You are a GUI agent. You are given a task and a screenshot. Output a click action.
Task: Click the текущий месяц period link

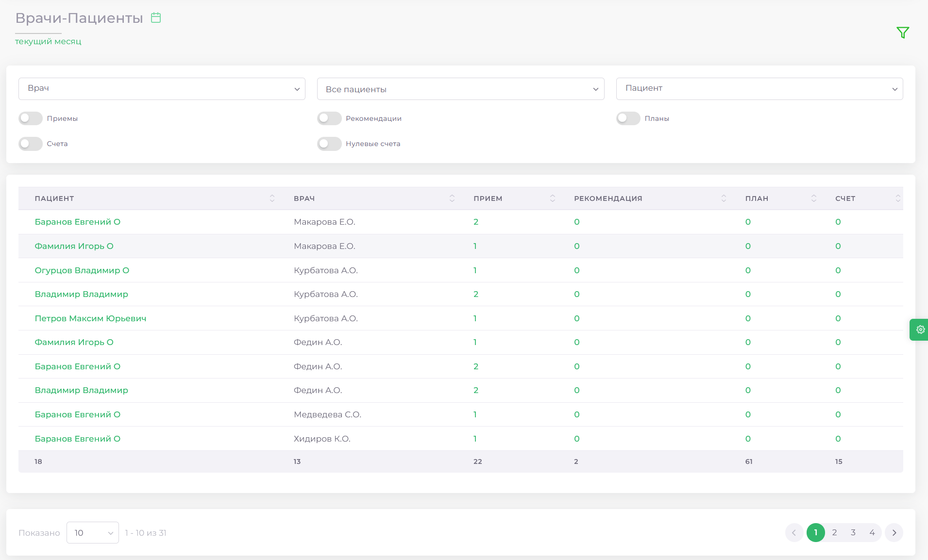pos(48,42)
